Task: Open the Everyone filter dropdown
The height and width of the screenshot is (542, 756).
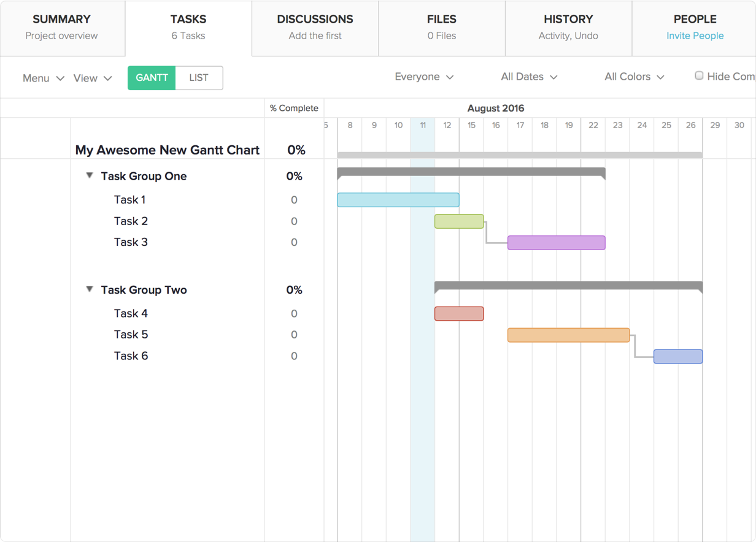Action: 424,77
